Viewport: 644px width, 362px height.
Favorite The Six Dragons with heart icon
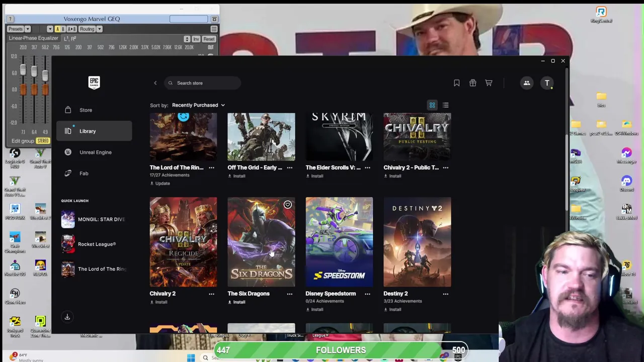coord(287,205)
